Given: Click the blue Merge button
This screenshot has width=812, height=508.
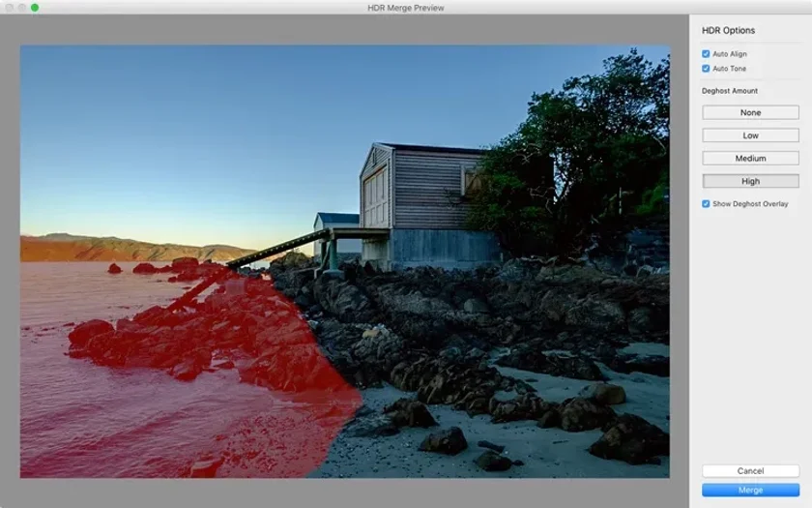Looking at the screenshot, I should click(x=750, y=490).
